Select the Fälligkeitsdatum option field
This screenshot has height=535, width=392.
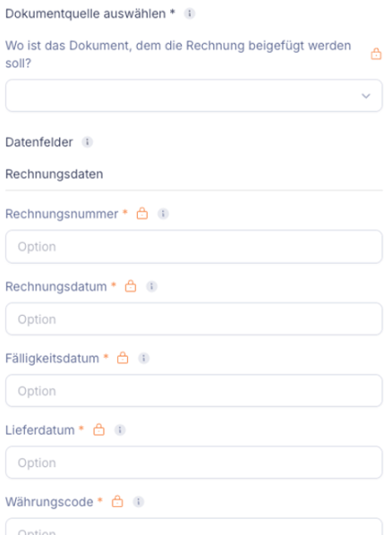(x=194, y=391)
